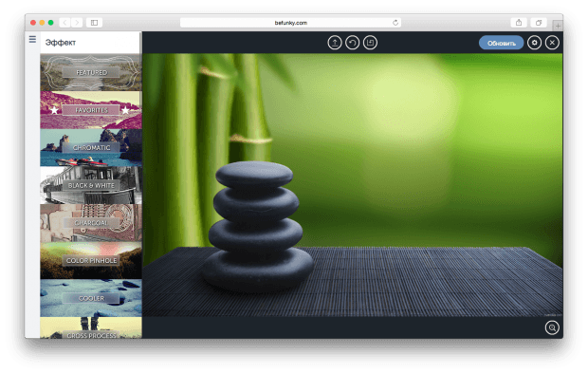Image resolution: width=588 pixels, height=374 pixels.
Task: Open a new Safari tab
Action: (x=558, y=26)
